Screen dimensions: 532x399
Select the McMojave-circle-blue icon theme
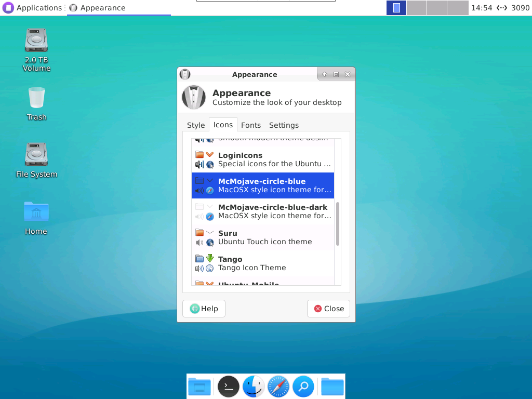(x=262, y=185)
